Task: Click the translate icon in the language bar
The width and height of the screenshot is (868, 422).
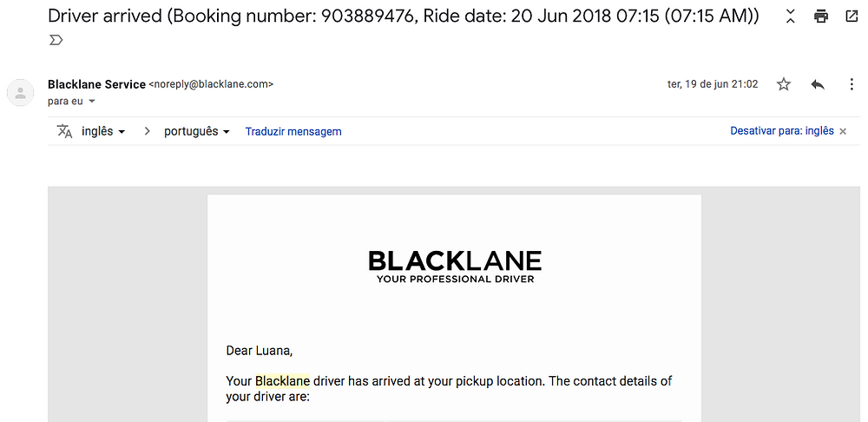Action: pyautogui.click(x=65, y=131)
